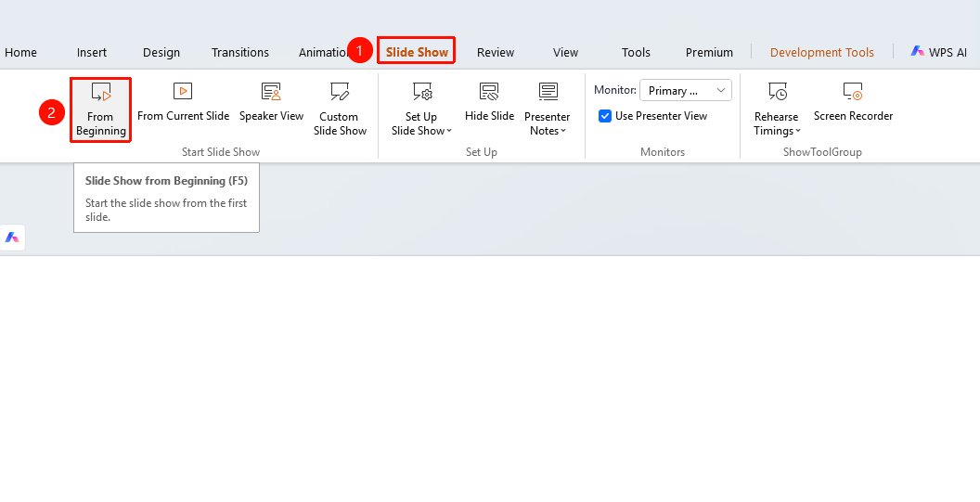980x502 pixels.
Task: Click the ShowToolGroup label
Action: tap(822, 152)
